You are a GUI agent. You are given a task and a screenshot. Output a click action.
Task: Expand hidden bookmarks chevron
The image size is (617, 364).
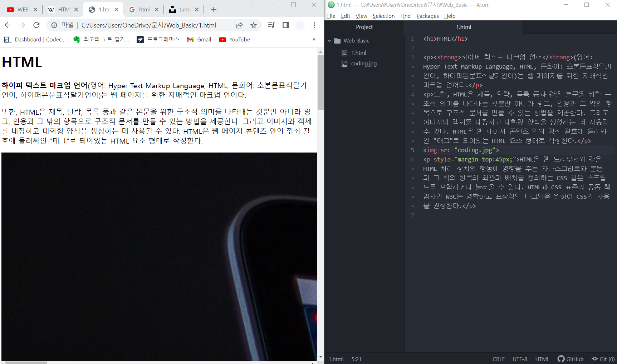pyautogui.click(x=314, y=39)
